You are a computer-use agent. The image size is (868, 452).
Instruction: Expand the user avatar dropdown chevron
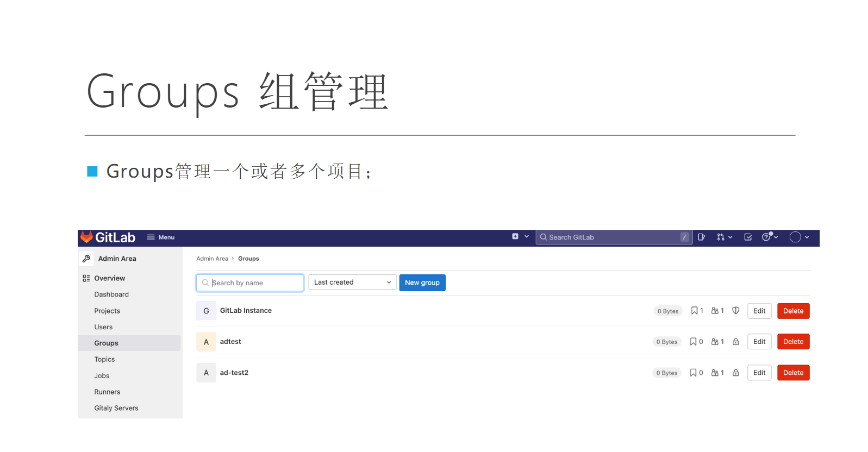[x=807, y=237]
